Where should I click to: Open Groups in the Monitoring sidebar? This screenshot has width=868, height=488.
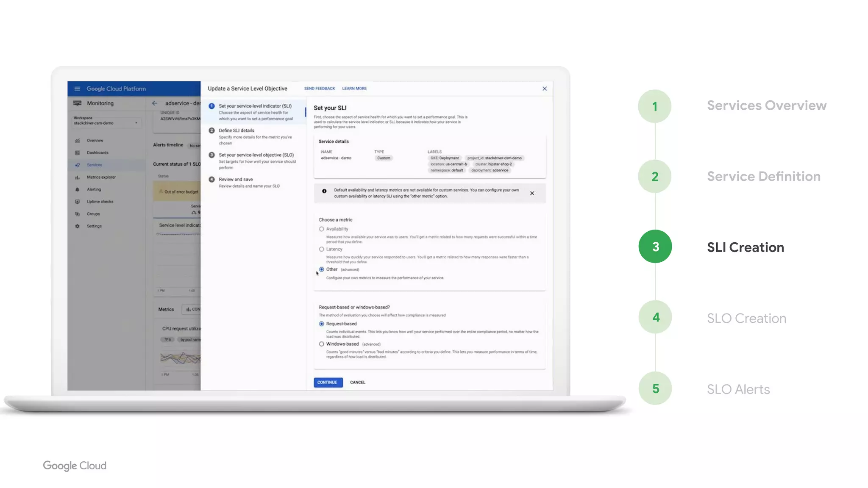(93, 214)
